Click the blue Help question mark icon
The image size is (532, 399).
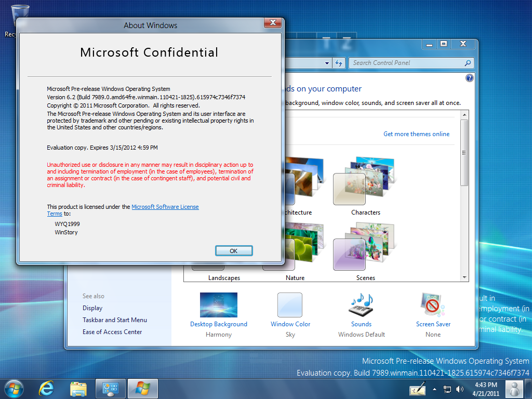tap(470, 78)
